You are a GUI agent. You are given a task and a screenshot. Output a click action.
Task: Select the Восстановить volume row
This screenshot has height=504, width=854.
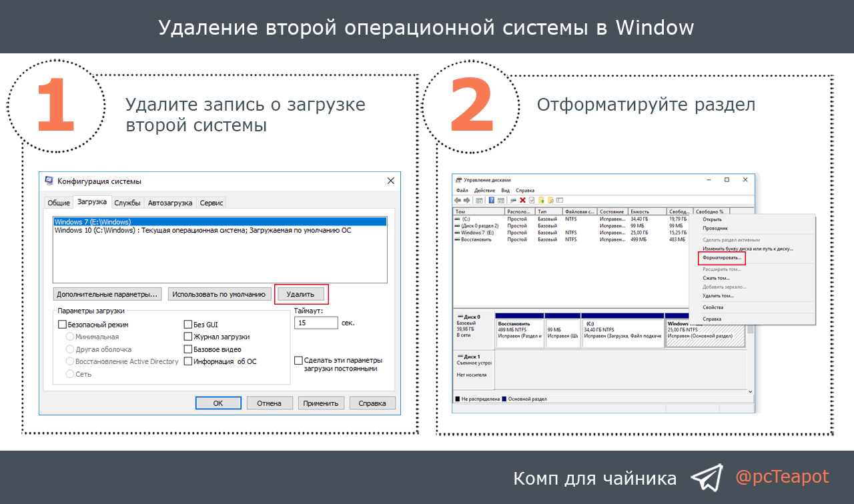[570, 239]
